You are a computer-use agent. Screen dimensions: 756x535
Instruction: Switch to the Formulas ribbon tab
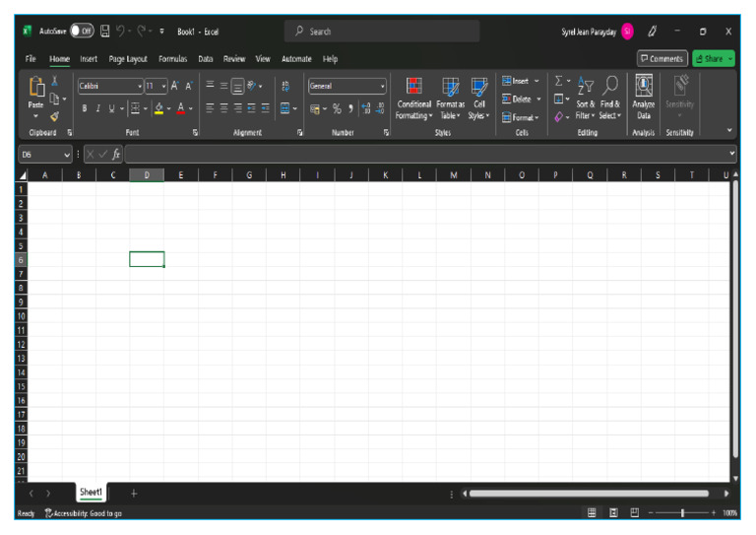(x=172, y=59)
